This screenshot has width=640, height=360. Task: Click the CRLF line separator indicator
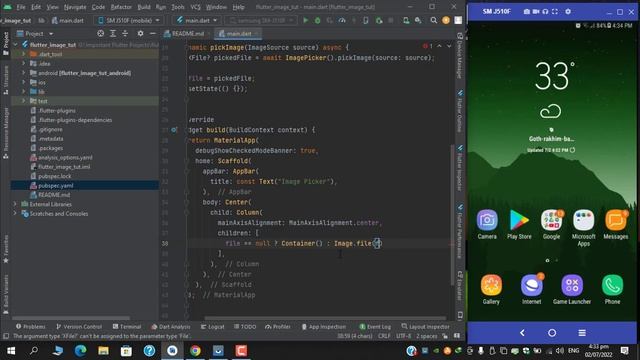coord(384,336)
